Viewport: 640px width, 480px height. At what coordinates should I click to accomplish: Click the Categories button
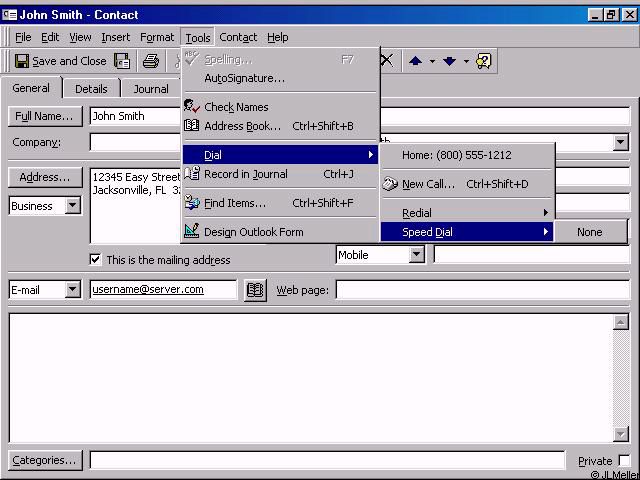(x=44, y=460)
